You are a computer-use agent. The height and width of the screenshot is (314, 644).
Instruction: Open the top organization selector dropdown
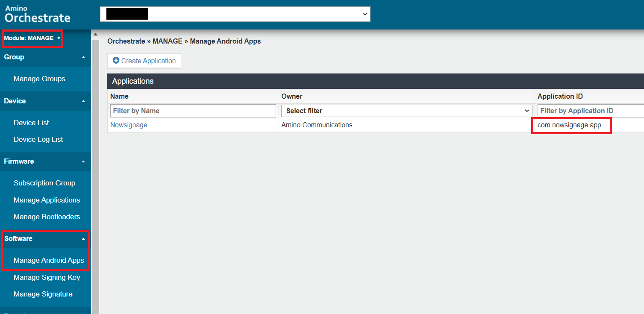point(235,14)
